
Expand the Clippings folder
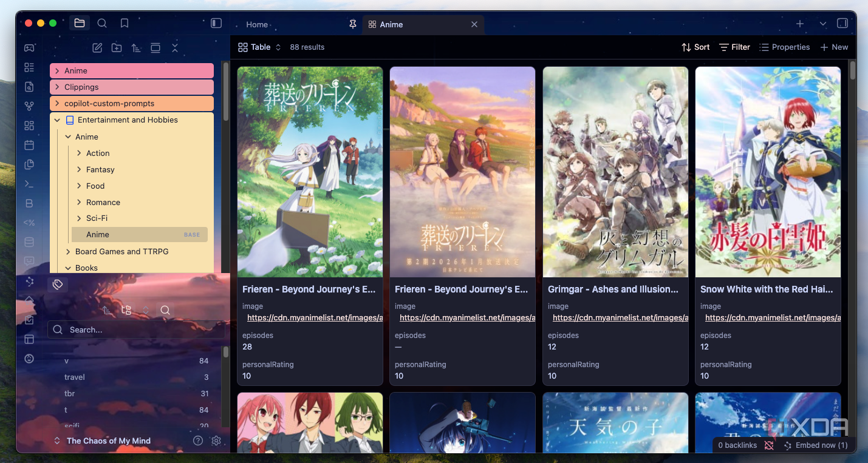coord(57,87)
